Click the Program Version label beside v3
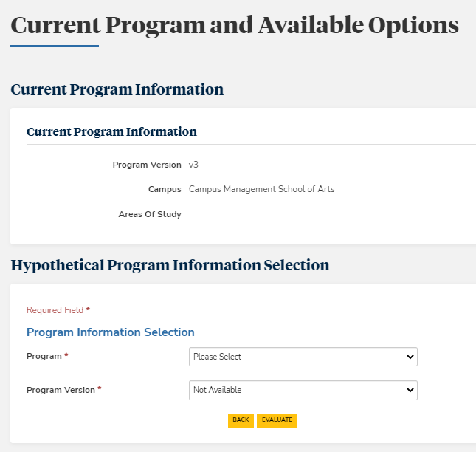The height and width of the screenshot is (452, 476). pos(147,165)
